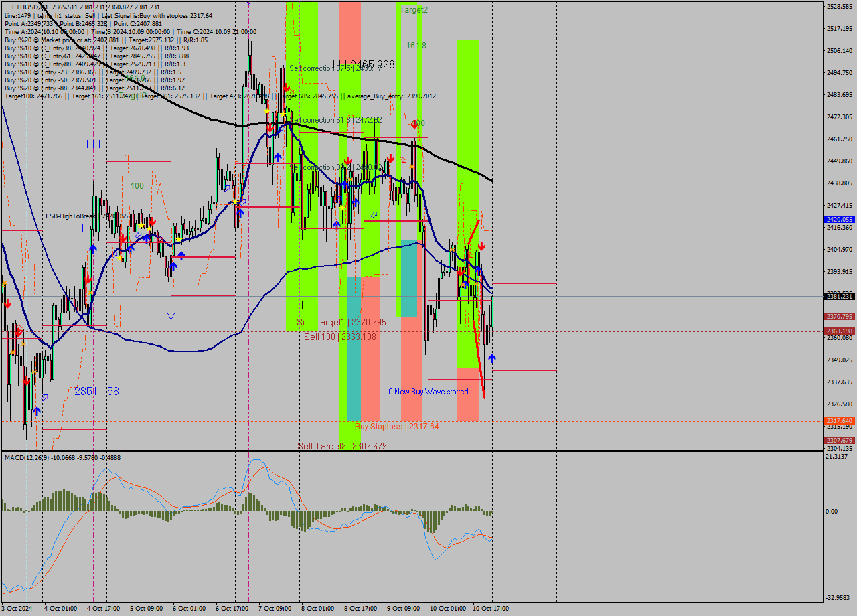The image size is (857, 616).
Task: Click the 'Buy %20 @ Entry -50' line
Action: click(x=94, y=80)
